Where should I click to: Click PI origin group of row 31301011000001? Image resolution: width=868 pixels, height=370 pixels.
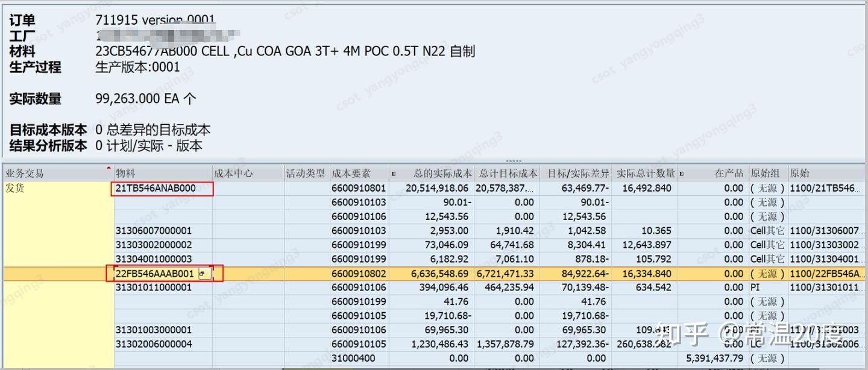(755, 287)
